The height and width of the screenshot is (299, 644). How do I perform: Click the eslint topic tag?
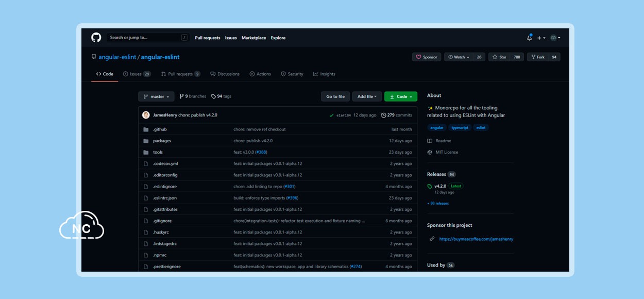481,127
